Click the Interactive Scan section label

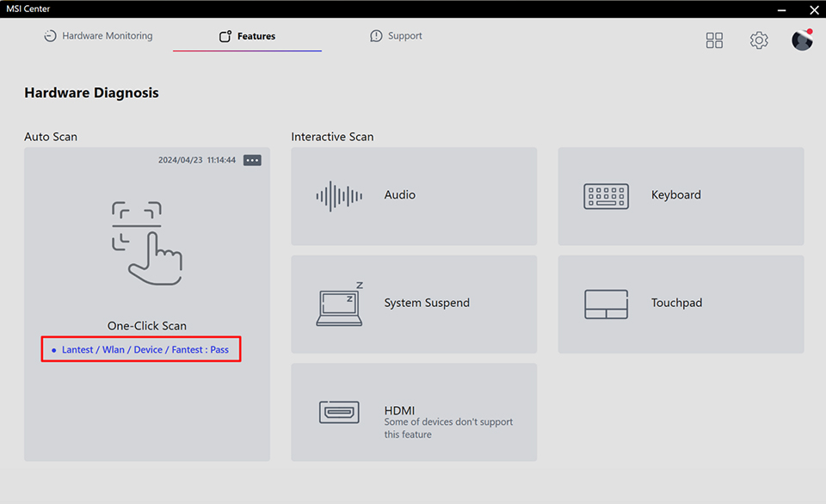(332, 137)
